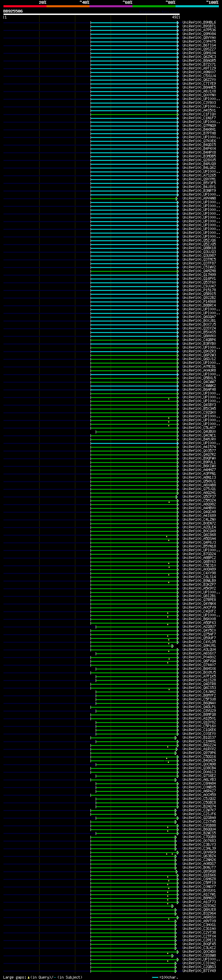The image size is (222, 980).
Task: Open hit label UniRef100_Q4CNC1
Action: (199, 435)
